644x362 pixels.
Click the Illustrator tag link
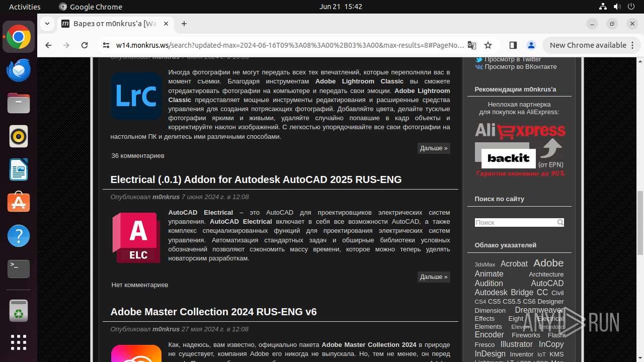coord(516,344)
